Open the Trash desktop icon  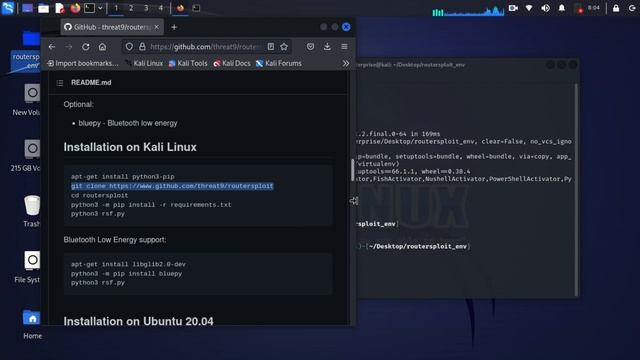tap(31, 211)
